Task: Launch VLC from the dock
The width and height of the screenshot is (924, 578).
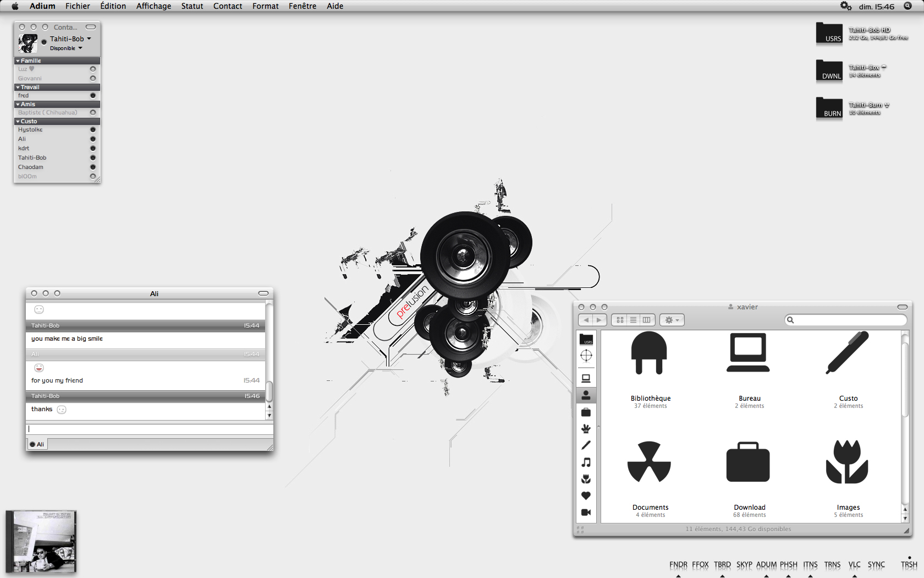Action: pyautogui.click(x=854, y=565)
